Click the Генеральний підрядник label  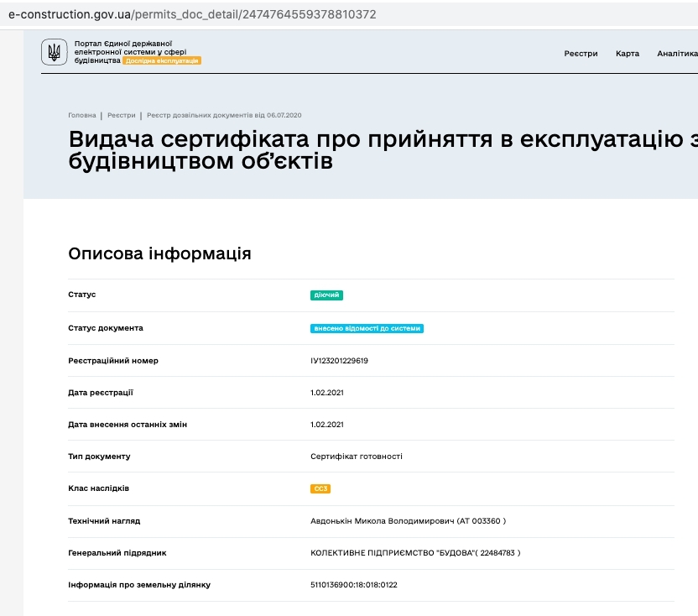[117, 553]
